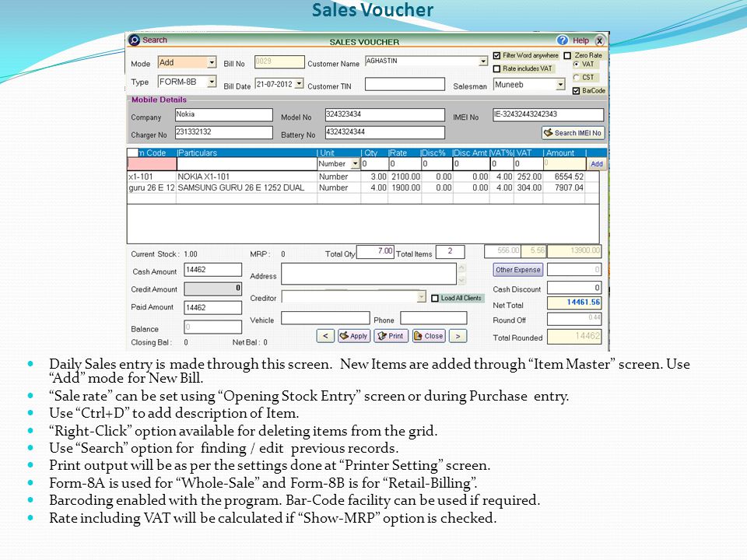Open the Bill Date dropdown
The image size is (747, 560).
(x=299, y=84)
